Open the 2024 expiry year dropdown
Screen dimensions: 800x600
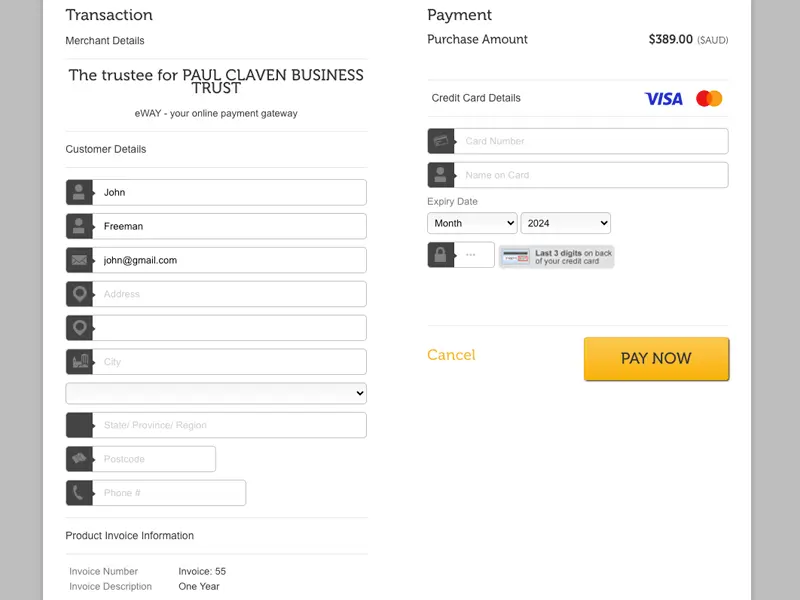coord(565,223)
